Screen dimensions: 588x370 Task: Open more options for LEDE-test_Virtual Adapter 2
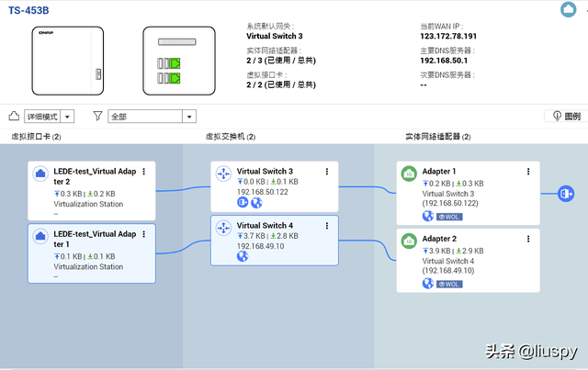coord(144,172)
